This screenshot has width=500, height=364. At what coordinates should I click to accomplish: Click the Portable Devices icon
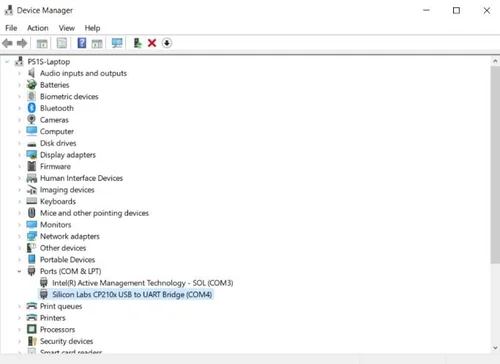coord(32,259)
